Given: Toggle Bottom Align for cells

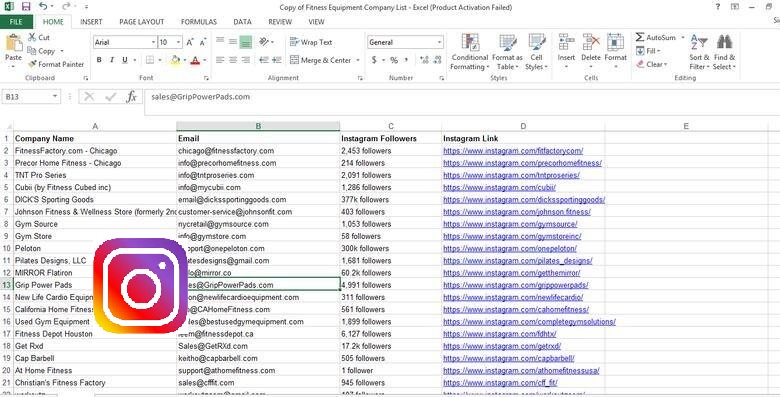Looking at the screenshot, I should [x=246, y=42].
